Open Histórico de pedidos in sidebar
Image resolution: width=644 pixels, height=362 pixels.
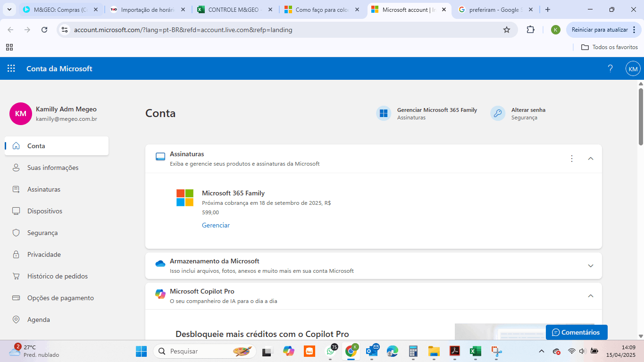58,276
